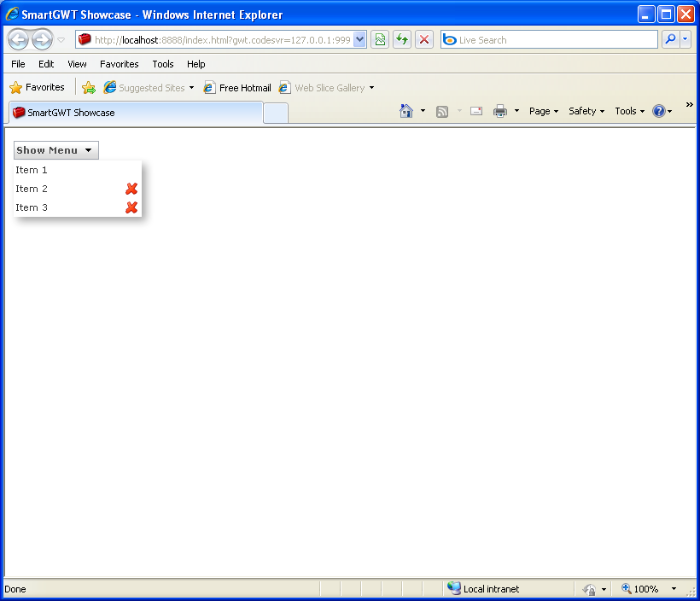Open the recent pages dropdown arrow
Screen dimensions: 700x601
coord(61,40)
